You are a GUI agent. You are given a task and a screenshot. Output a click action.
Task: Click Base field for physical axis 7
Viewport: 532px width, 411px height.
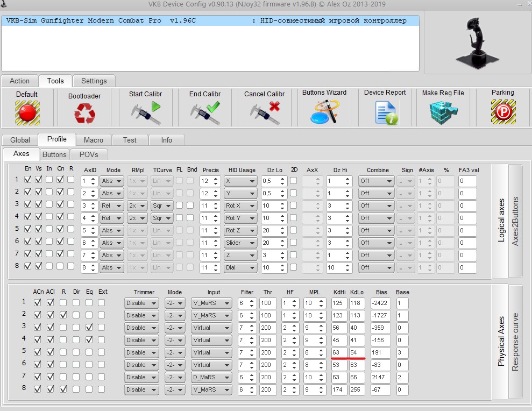402,378
